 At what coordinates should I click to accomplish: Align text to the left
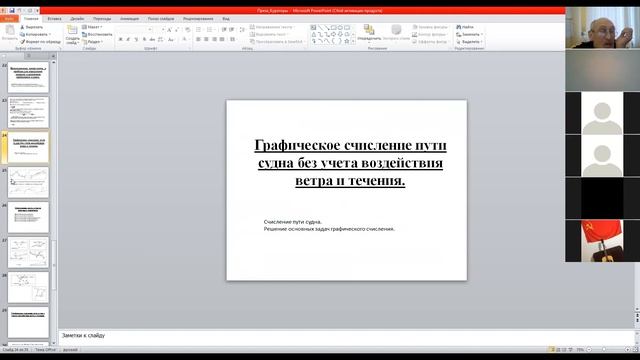(198, 40)
